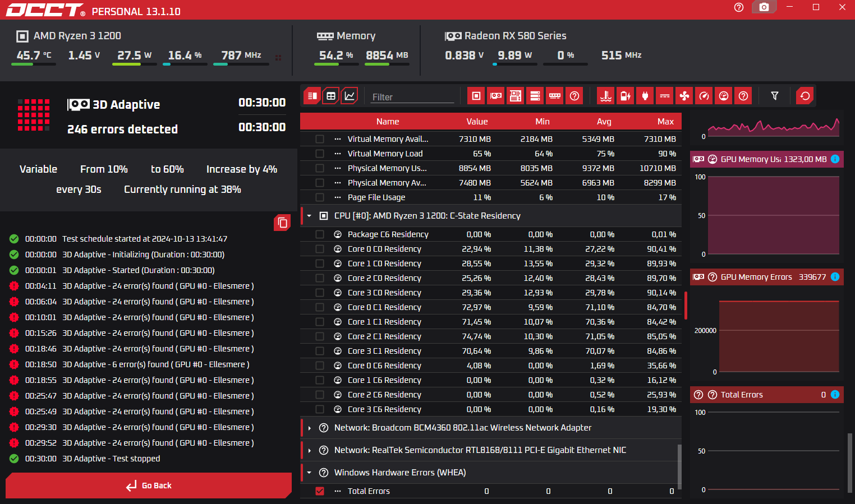Click info icon on the GPU Memory Errors graph
The image size is (855, 504).
[835, 277]
